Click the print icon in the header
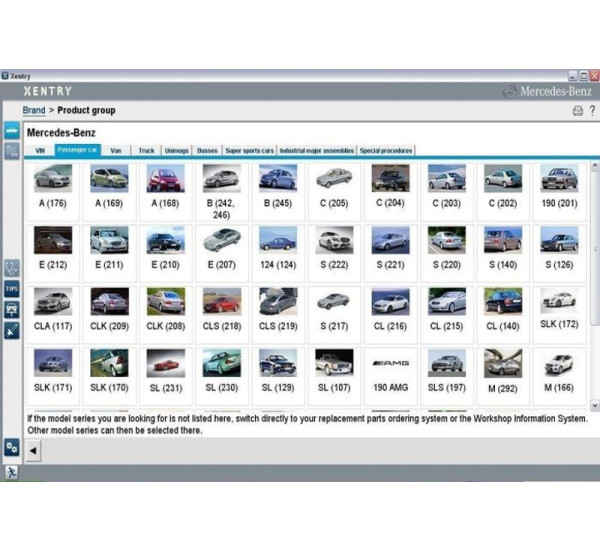The width and height of the screenshot is (600, 551). (x=577, y=110)
